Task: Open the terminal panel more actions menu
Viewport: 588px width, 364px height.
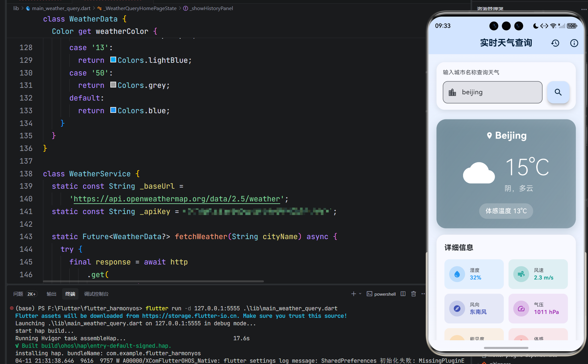Action: [x=423, y=294]
